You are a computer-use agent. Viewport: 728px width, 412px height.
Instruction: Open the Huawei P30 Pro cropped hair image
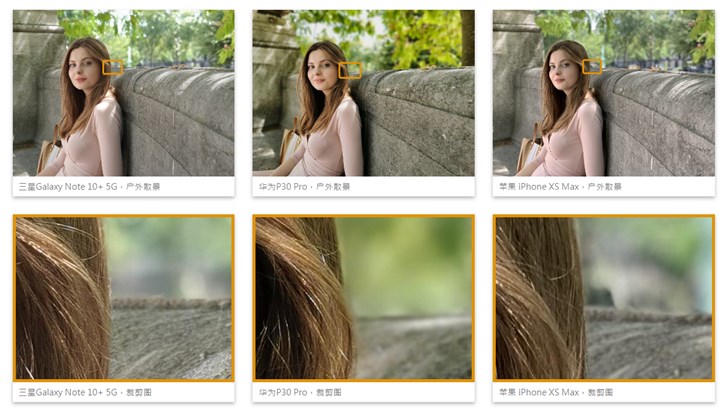(x=364, y=298)
